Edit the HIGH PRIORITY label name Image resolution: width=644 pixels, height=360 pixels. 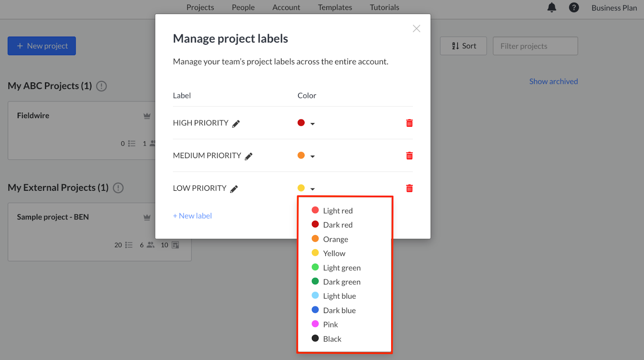coord(236,123)
